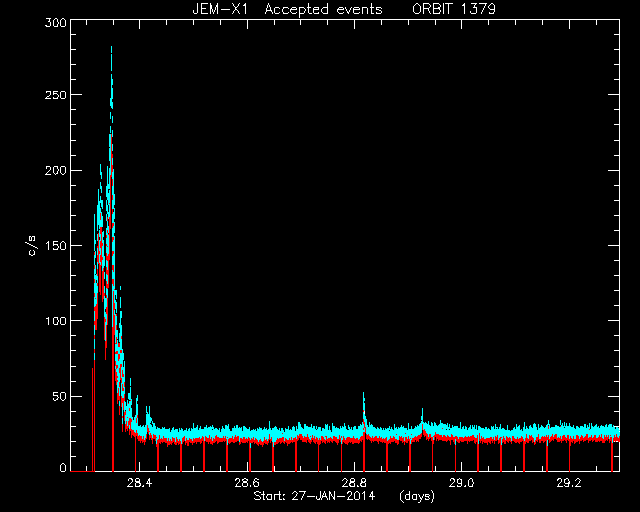Screen dimensions: 640x512
Task: Click the c/s y-axis label
Action: [x=33, y=246]
